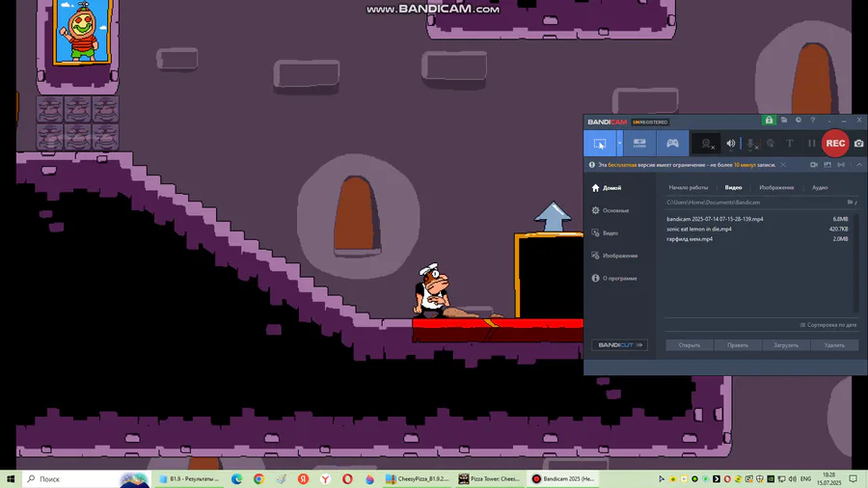Click the Открыть button
Screen dimensions: 868x488
pyautogui.click(x=690, y=345)
